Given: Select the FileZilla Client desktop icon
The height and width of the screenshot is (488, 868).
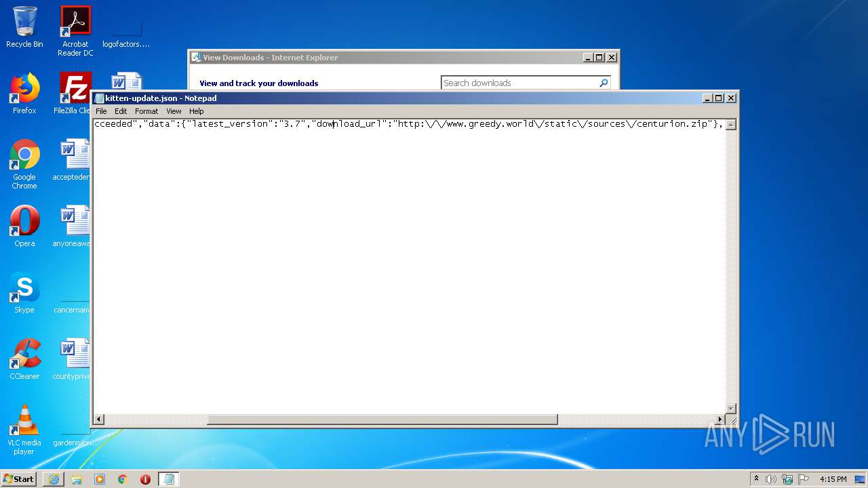Looking at the screenshot, I should [75, 94].
